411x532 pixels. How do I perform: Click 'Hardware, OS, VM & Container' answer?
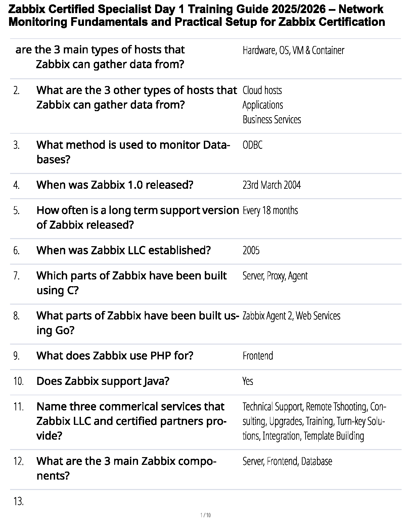tap(293, 50)
